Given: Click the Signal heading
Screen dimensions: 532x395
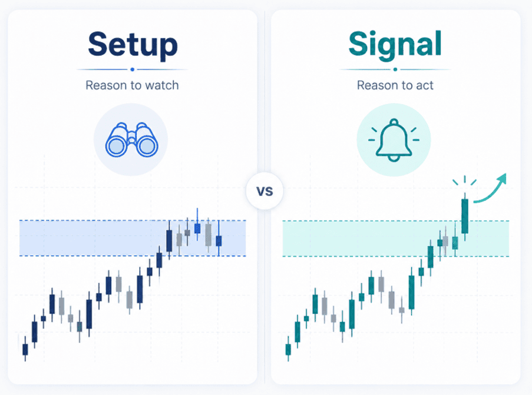Looking at the screenshot, I should coord(395,45).
